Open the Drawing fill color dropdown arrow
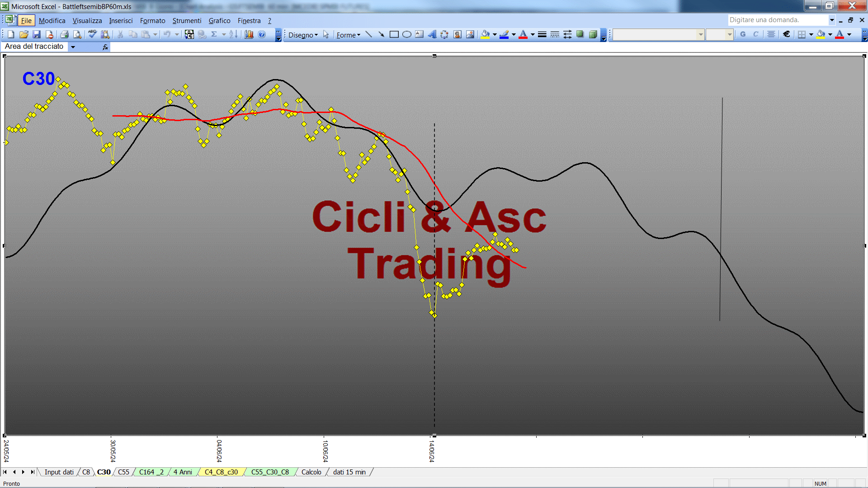Viewport: 868px width, 488px height. (495, 34)
